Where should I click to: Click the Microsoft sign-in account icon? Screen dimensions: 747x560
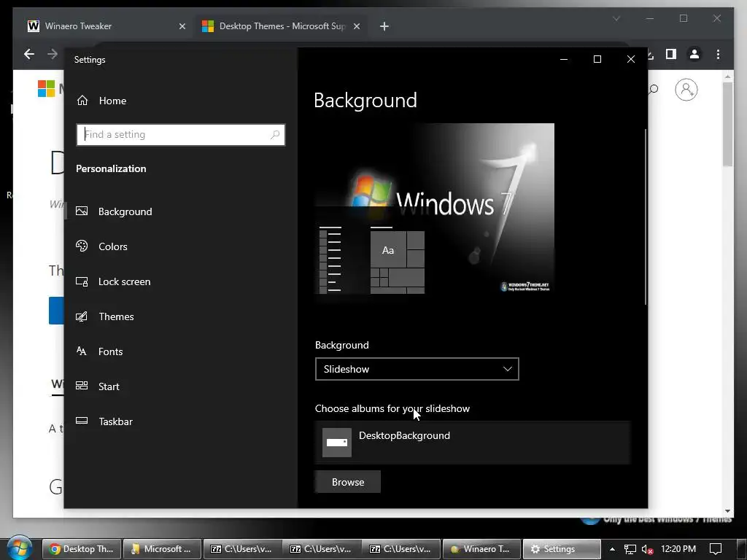(x=686, y=90)
